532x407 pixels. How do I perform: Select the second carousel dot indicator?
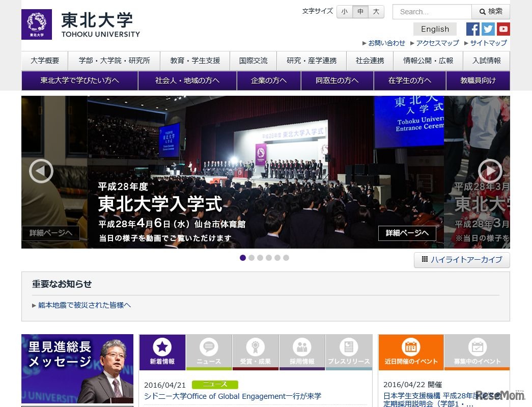251,258
